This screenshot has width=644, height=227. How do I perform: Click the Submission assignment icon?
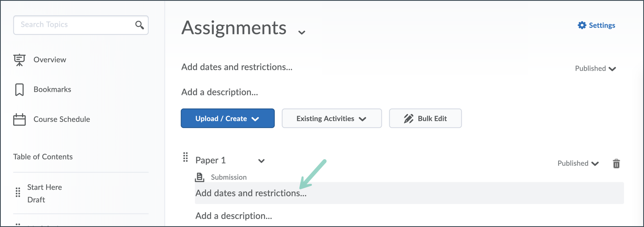pyautogui.click(x=199, y=177)
